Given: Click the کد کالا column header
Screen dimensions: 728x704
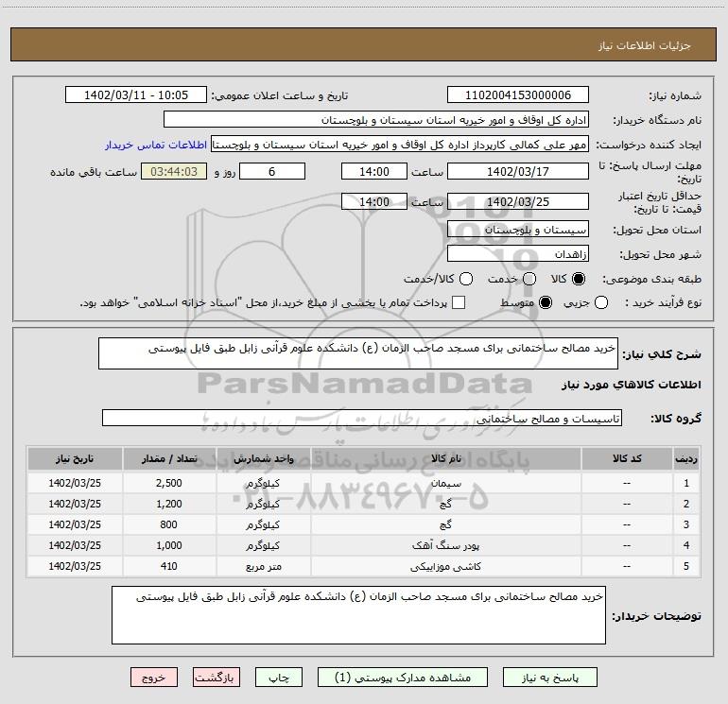Looking at the screenshot, I should (x=627, y=458).
